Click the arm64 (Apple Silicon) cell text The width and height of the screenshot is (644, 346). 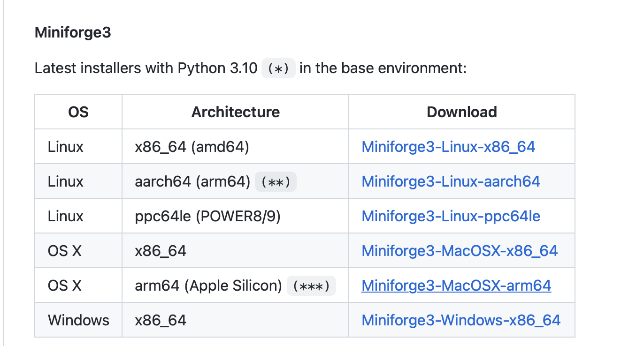208,286
